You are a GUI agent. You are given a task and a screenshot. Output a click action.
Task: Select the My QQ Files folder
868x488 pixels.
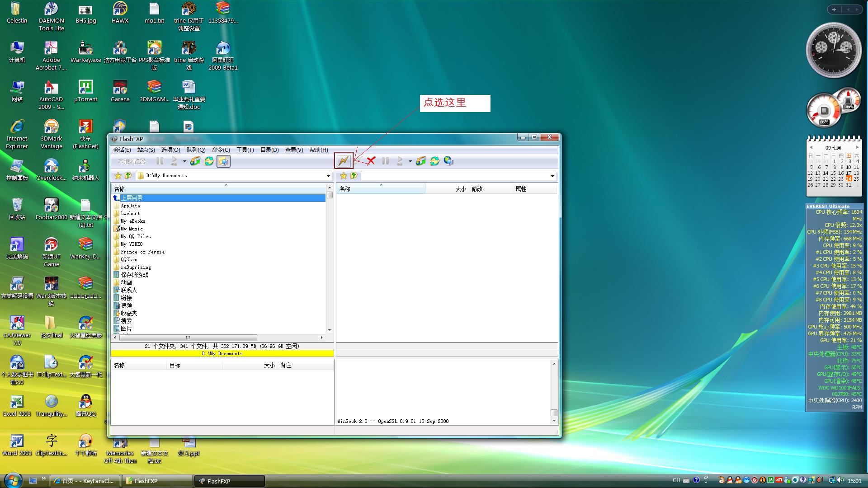point(136,237)
